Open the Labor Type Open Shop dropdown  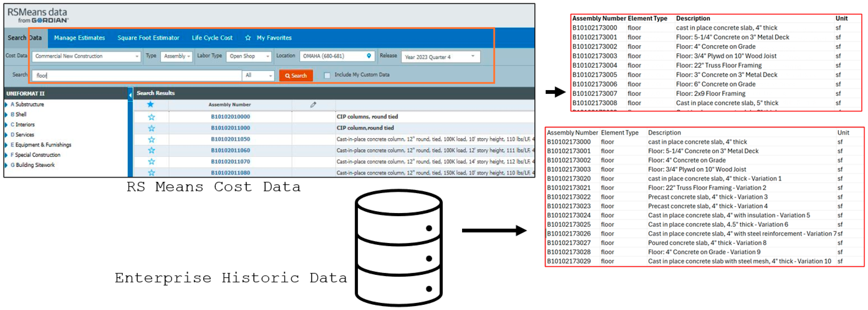pos(249,56)
